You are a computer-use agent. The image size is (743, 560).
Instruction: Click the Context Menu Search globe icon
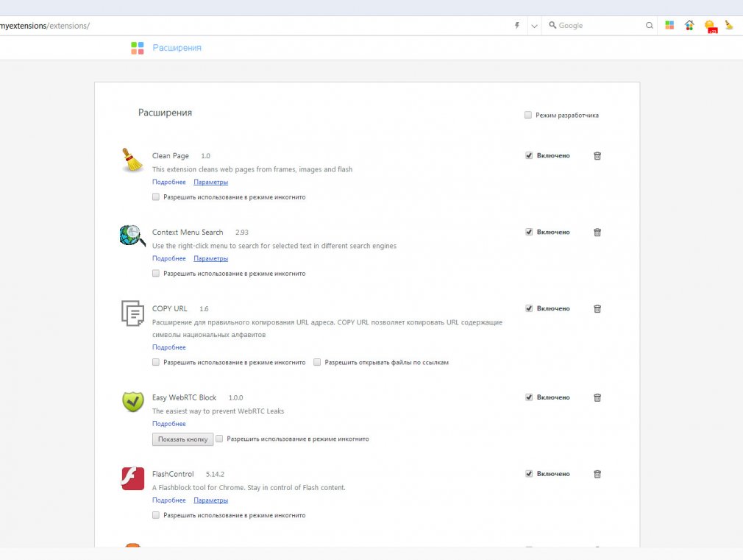132,235
